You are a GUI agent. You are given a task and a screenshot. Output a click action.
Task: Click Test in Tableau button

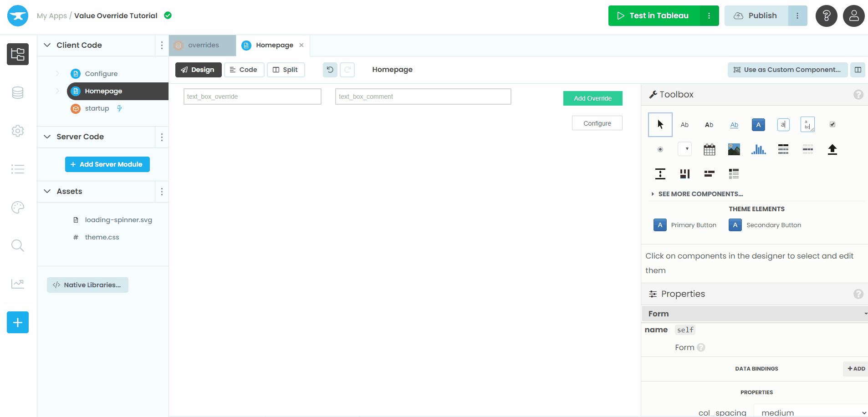tap(654, 16)
